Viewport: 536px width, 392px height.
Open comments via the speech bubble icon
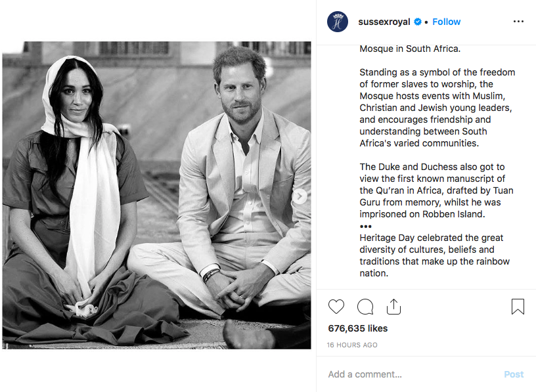tap(365, 307)
